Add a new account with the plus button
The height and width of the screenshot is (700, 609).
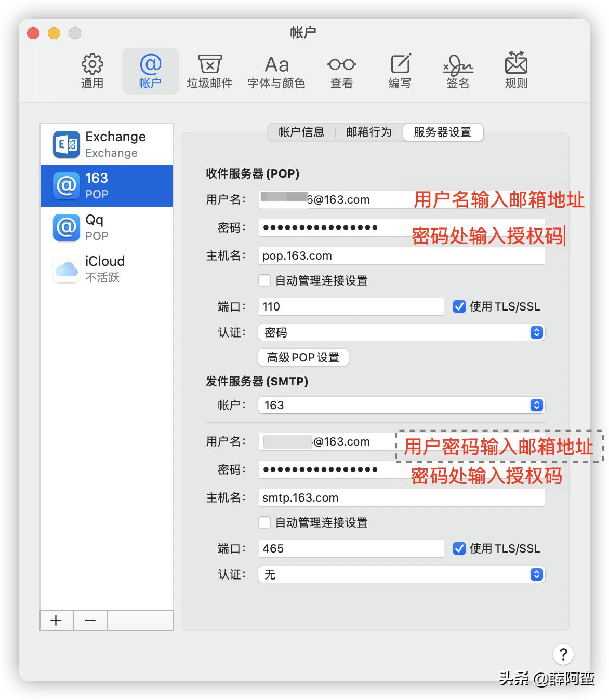56,621
